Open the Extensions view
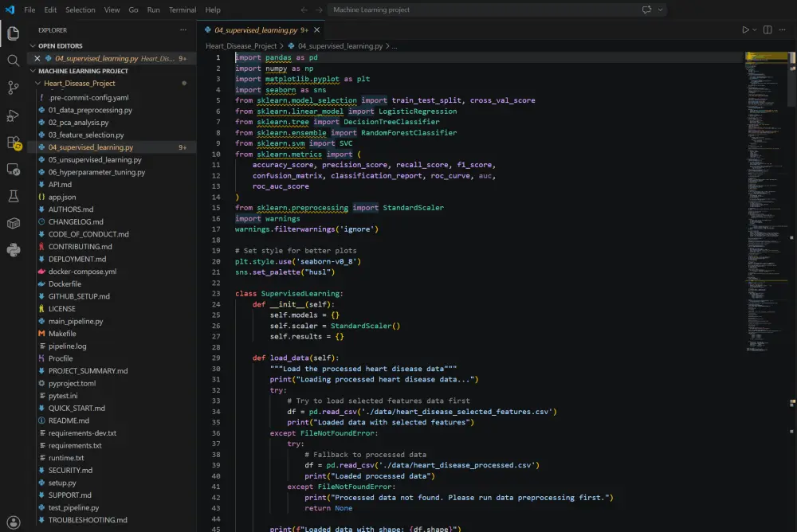The width and height of the screenshot is (797, 532). (14, 143)
